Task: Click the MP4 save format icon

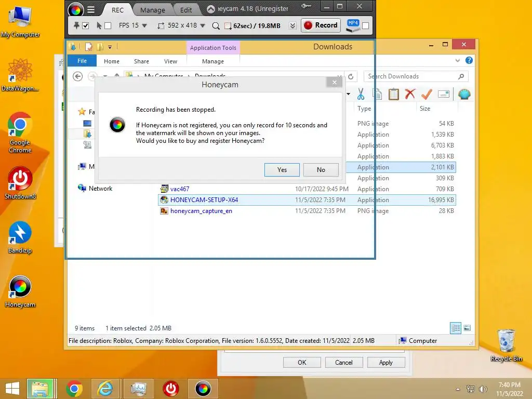Action: coord(353,25)
